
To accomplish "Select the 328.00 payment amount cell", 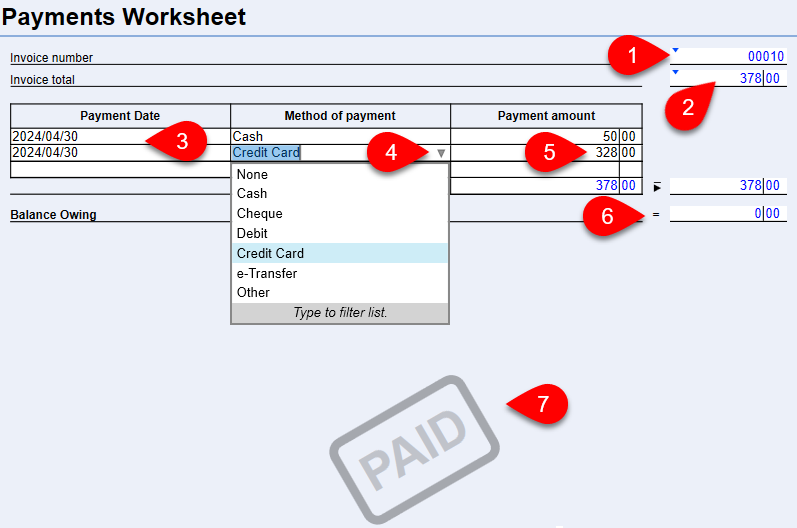I will (x=546, y=152).
